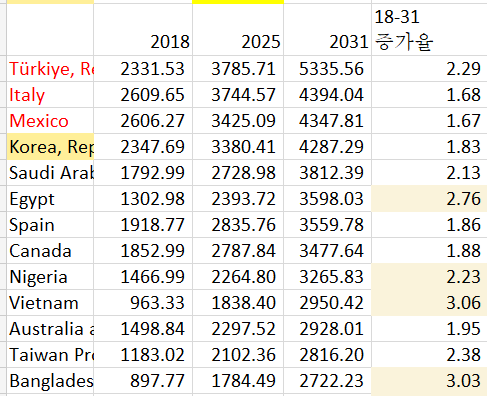Click the cell containing 2393.72
The width and height of the screenshot is (487, 396).
[x=238, y=199]
